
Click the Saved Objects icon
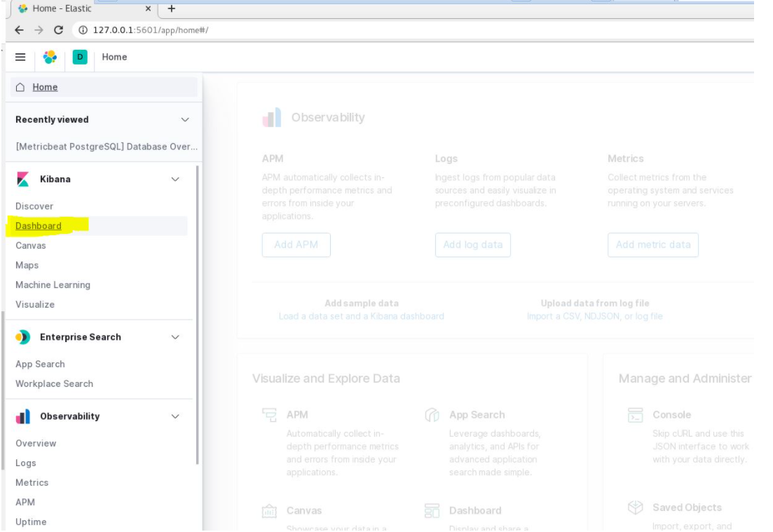pyautogui.click(x=636, y=507)
